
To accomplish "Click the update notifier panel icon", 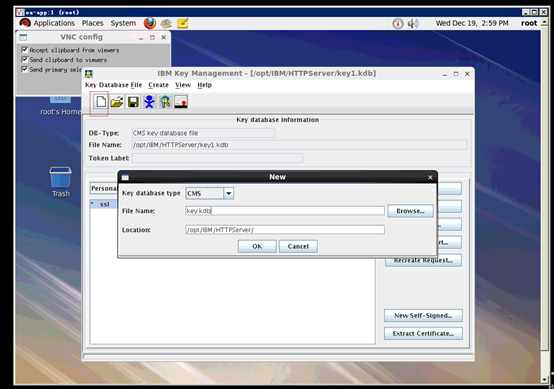I will (x=397, y=24).
